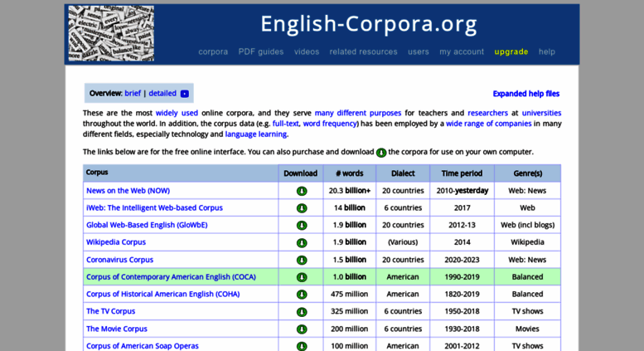This screenshot has height=351, width=644.
Task: Click the download icon for The Movie Corpus
Action: 302,329
